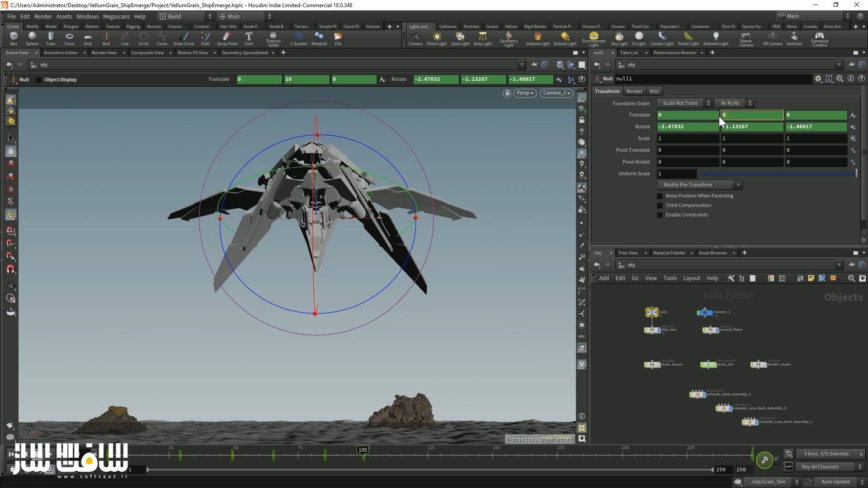Image resolution: width=868 pixels, height=488 pixels.
Task: Click the Auto Update button
Action: point(835,482)
